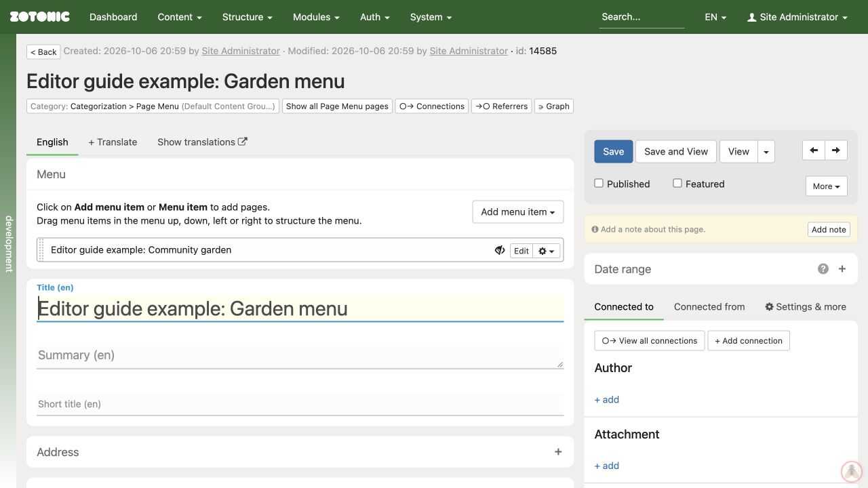Open the Show translations link

[x=202, y=142]
